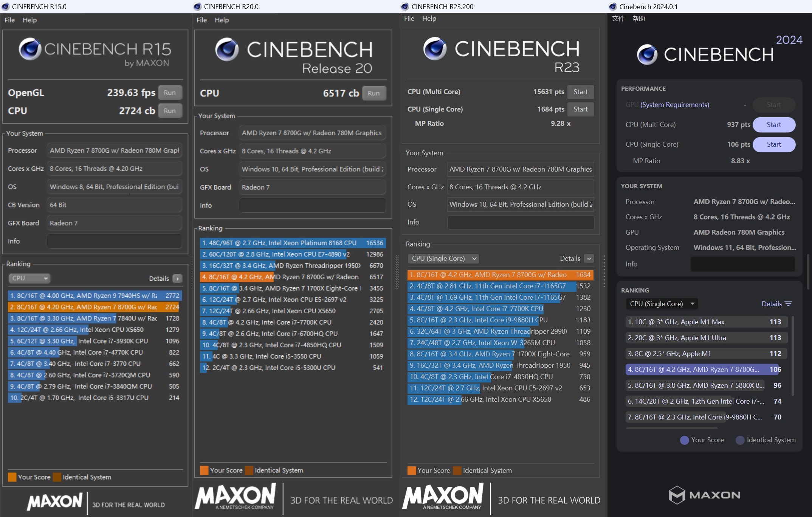Open the Help menu in Cinebench R15
Screen dimensions: 812x517
point(29,20)
